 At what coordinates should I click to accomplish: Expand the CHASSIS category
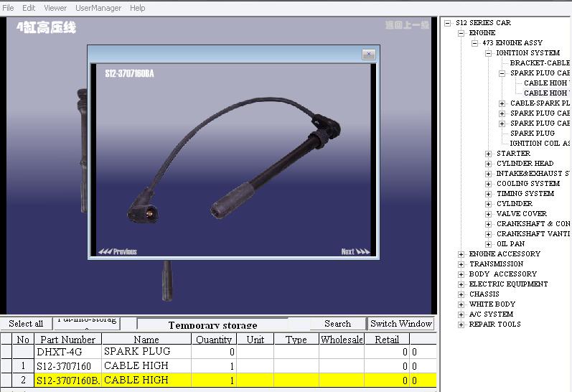coord(461,294)
